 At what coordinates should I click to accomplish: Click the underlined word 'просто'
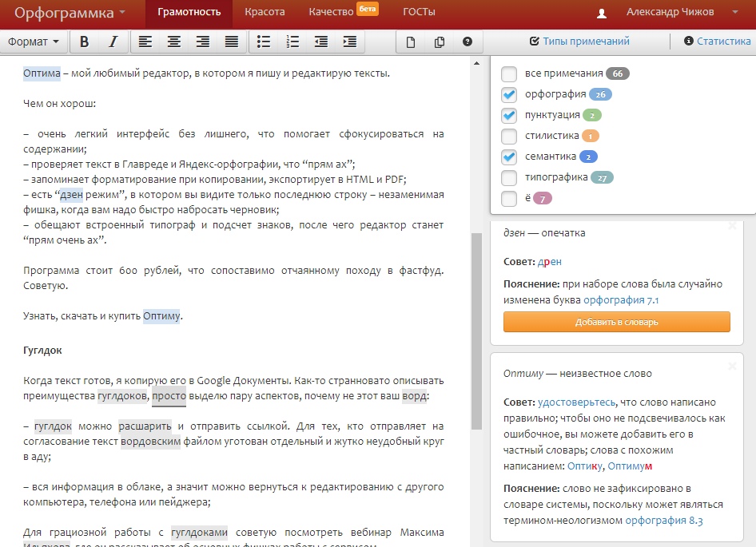tap(169, 395)
